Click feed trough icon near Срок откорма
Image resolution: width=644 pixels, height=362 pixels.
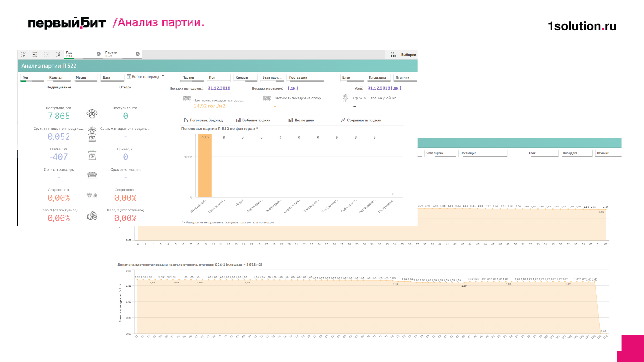point(92,175)
